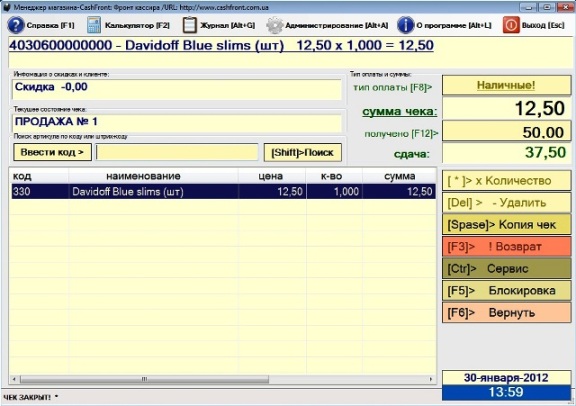This screenshot has height=406, width=576.
Task: Close the CashFront window
Action: pos(565,7)
